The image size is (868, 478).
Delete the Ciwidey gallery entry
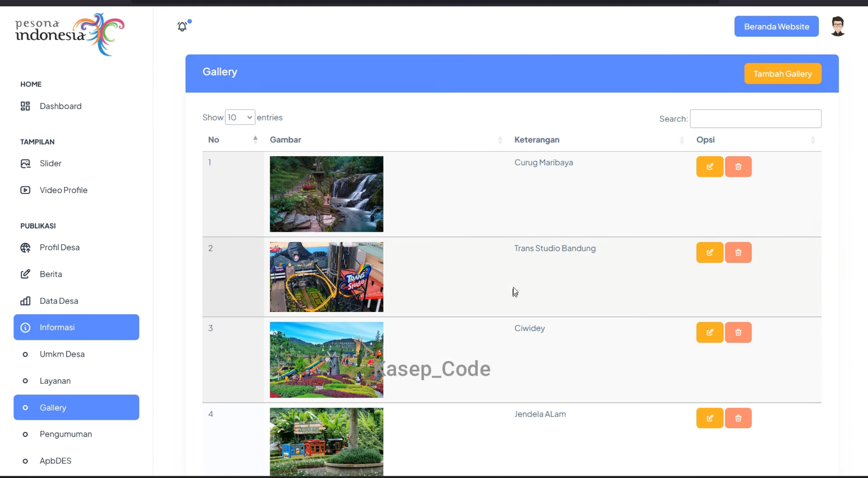[738, 332]
